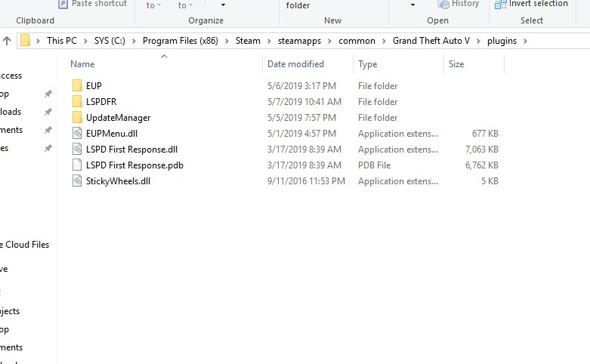The width and height of the screenshot is (590, 364).
Task: Click the Up arrow navigation button
Action: click(7, 41)
